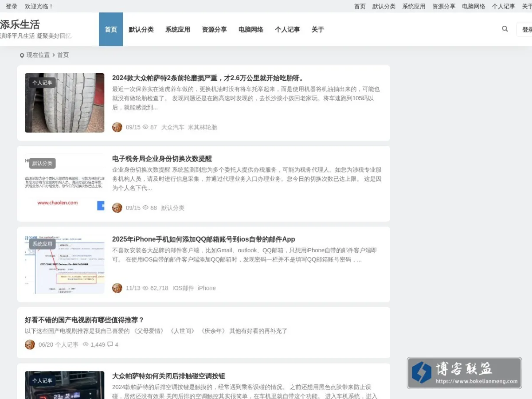
Task: Click 首页 in the breadcrumb
Action: pyautogui.click(x=63, y=55)
